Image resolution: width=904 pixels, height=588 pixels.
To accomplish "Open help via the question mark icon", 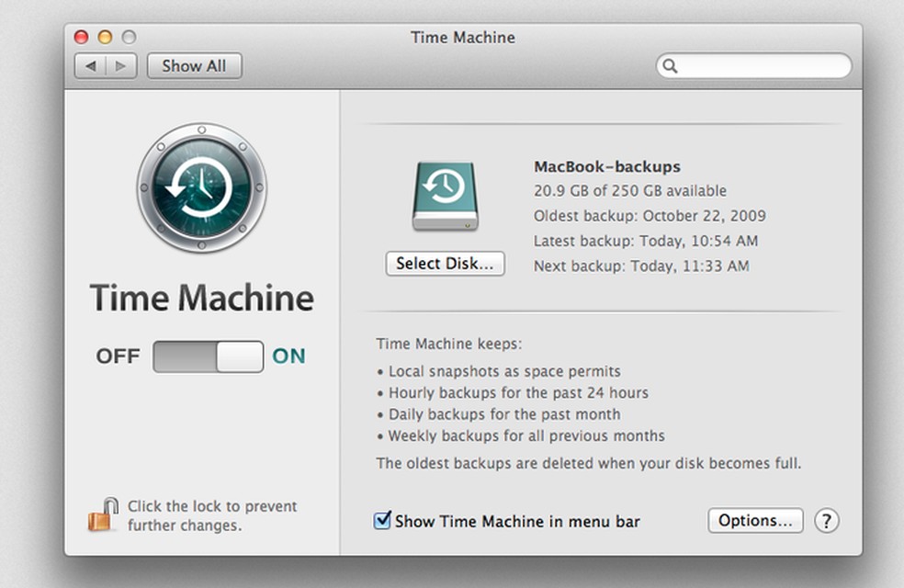I will click(827, 521).
